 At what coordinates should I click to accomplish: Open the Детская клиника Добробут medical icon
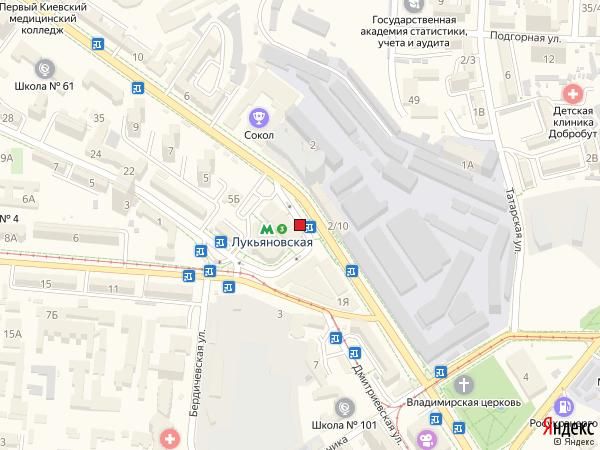click(x=573, y=94)
